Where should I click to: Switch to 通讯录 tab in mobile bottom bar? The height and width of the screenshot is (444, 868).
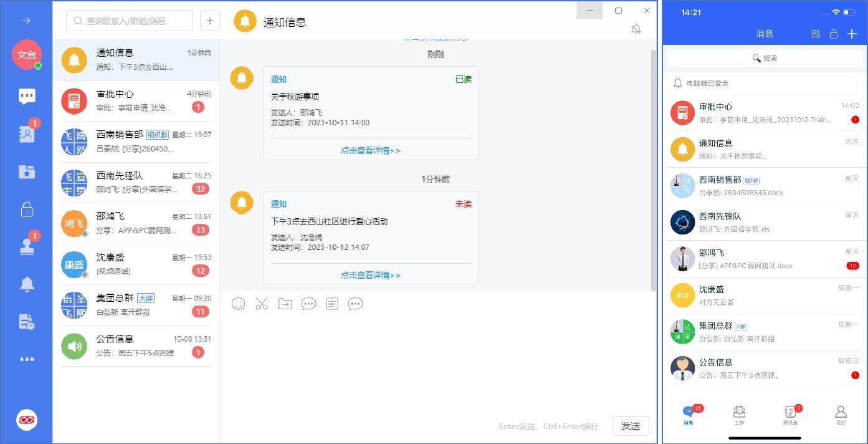click(x=790, y=415)
